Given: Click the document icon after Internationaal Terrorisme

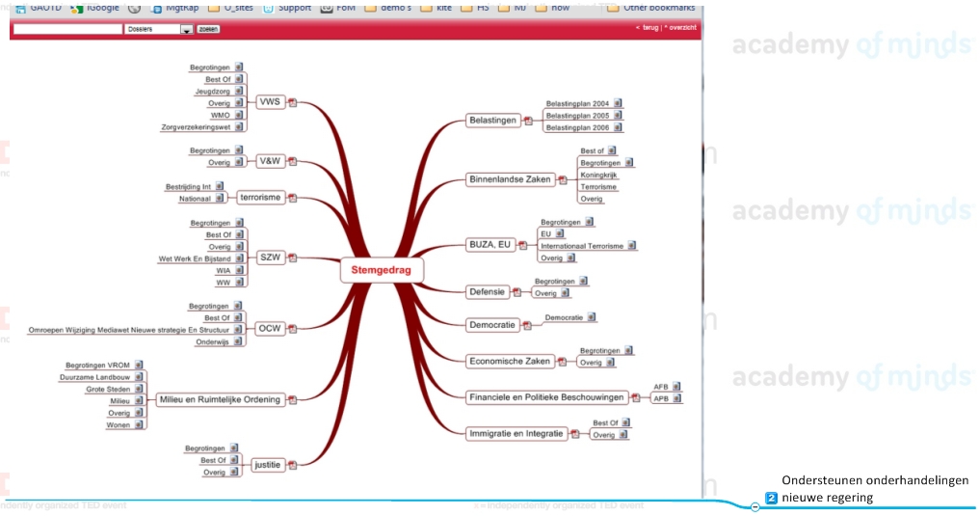Looking at the screenshot, I should [x=632, y=246].
